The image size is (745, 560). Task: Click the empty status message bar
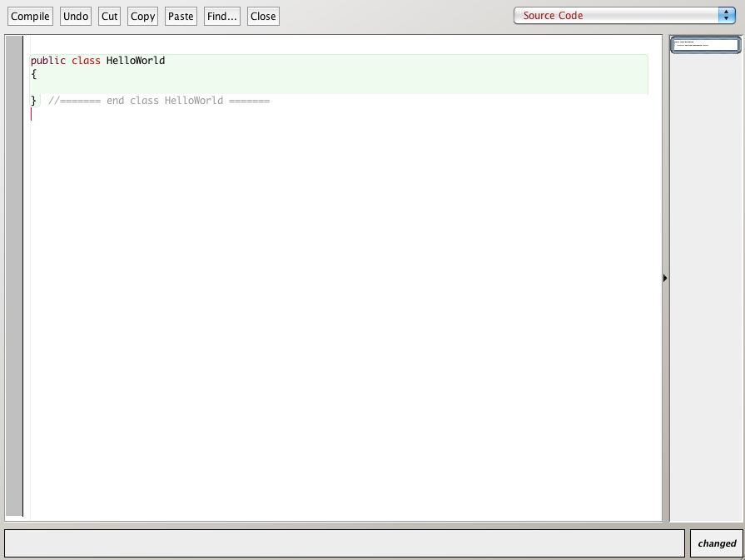344,543
